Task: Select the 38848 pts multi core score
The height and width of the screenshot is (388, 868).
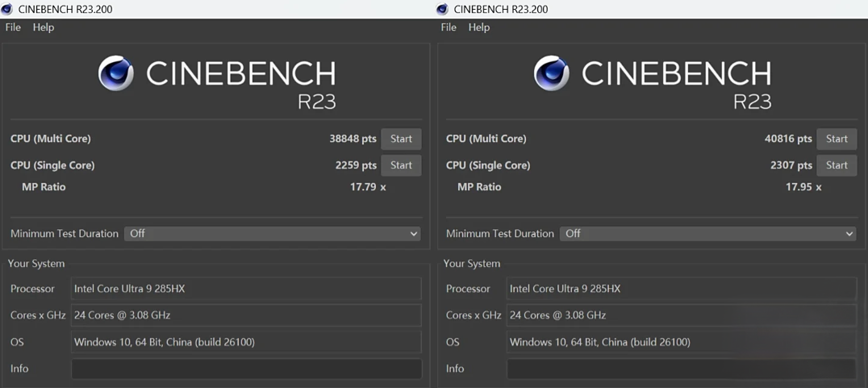Action: (353, 139)
